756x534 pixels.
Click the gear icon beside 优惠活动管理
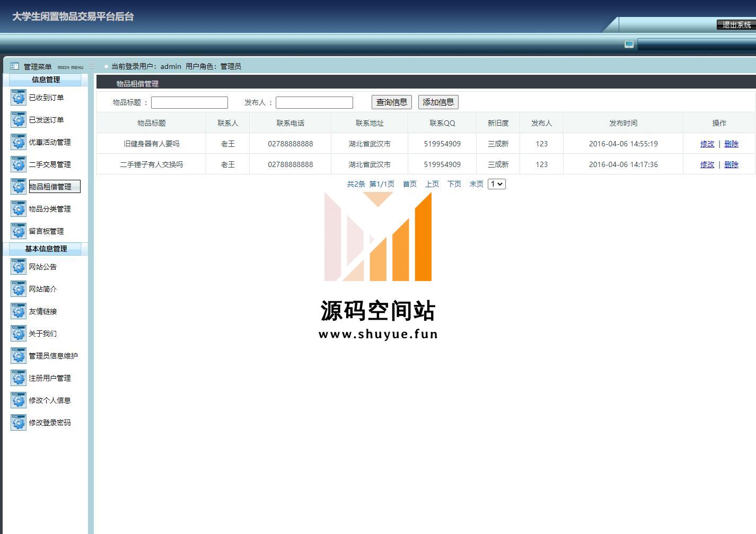19,142
